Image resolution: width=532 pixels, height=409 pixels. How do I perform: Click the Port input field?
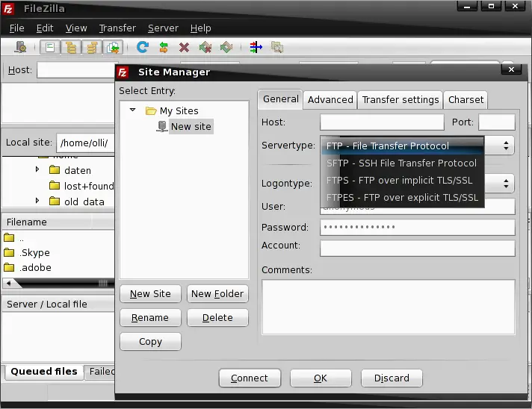click(x=497, y=122)
